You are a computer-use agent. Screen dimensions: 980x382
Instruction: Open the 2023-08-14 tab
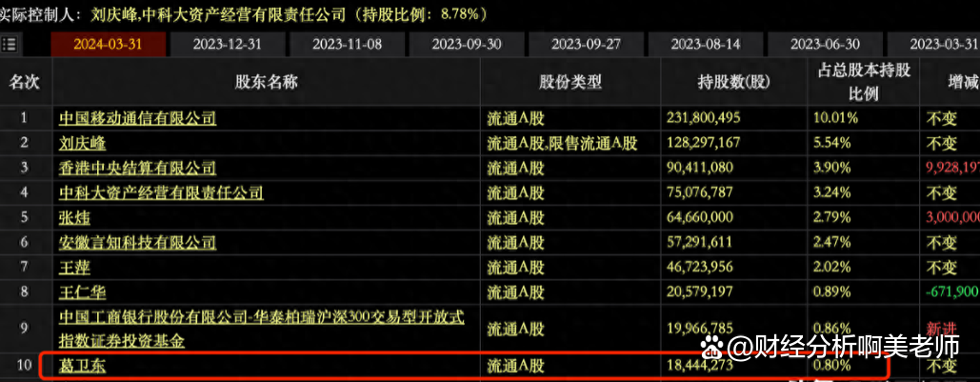(705, 44)
